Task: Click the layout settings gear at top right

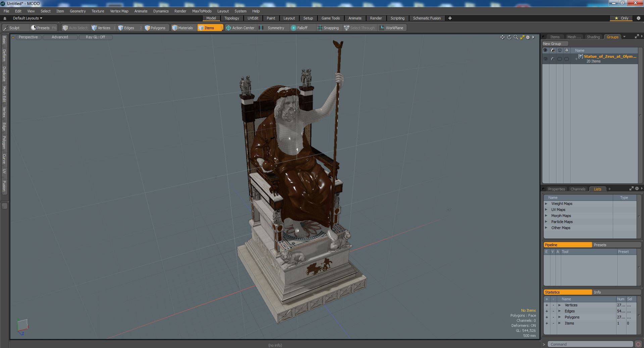Action: click(638, 18)
